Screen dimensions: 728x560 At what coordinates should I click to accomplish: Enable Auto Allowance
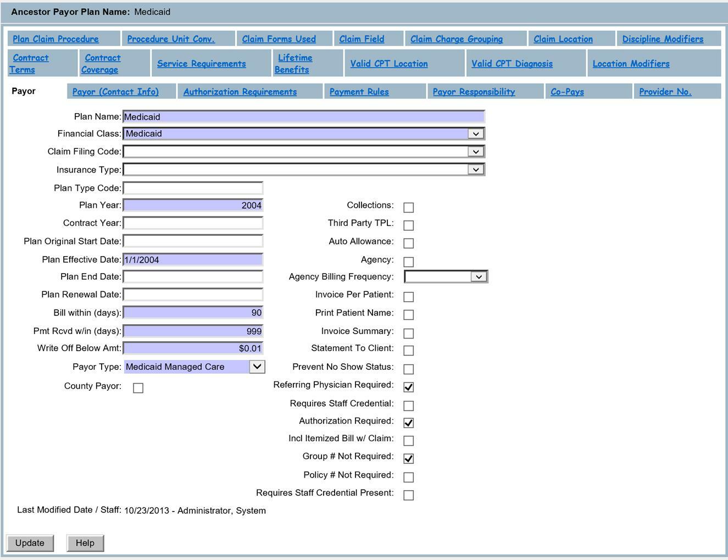pos(408,242)
